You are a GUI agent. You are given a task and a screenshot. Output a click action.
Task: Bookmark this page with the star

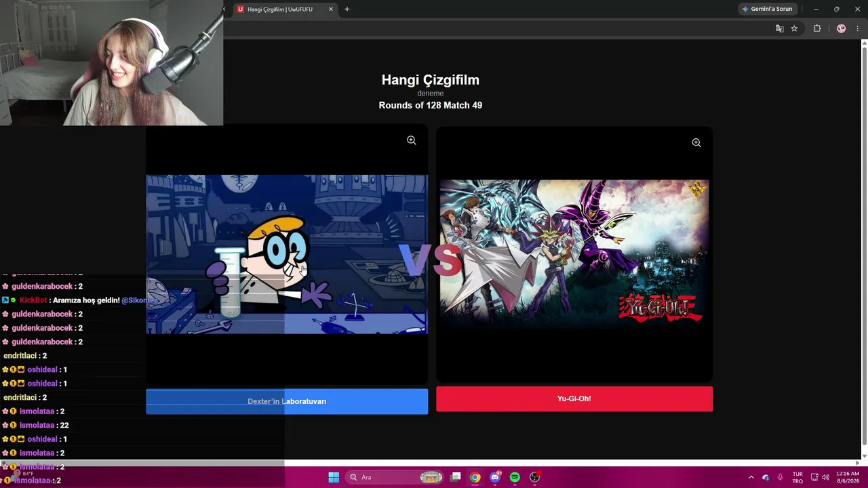tap(795, 28)
